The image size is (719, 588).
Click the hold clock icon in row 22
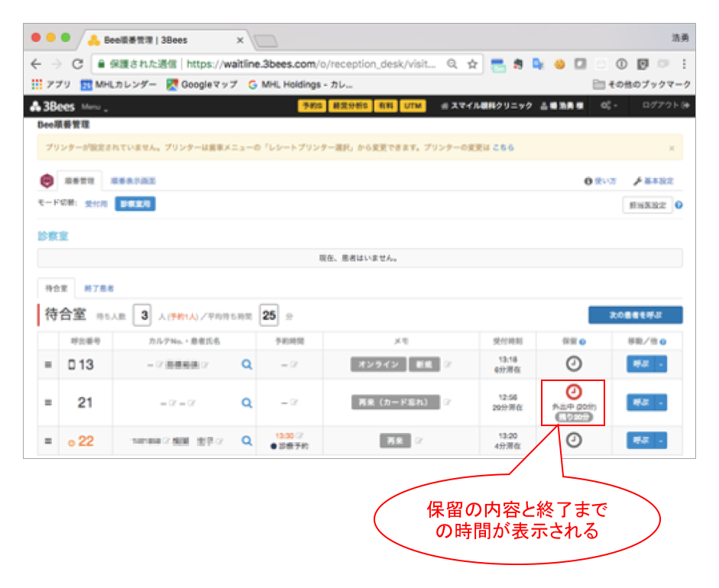(574, 441)
